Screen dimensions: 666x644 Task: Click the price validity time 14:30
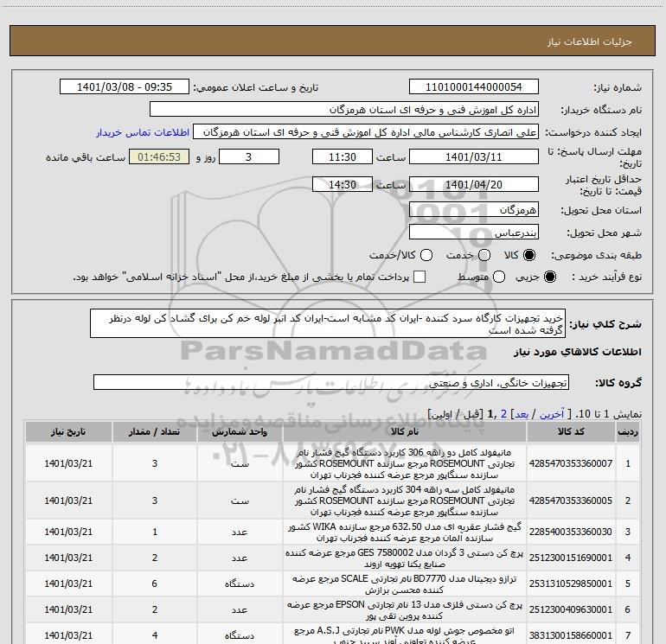[343, 184]
